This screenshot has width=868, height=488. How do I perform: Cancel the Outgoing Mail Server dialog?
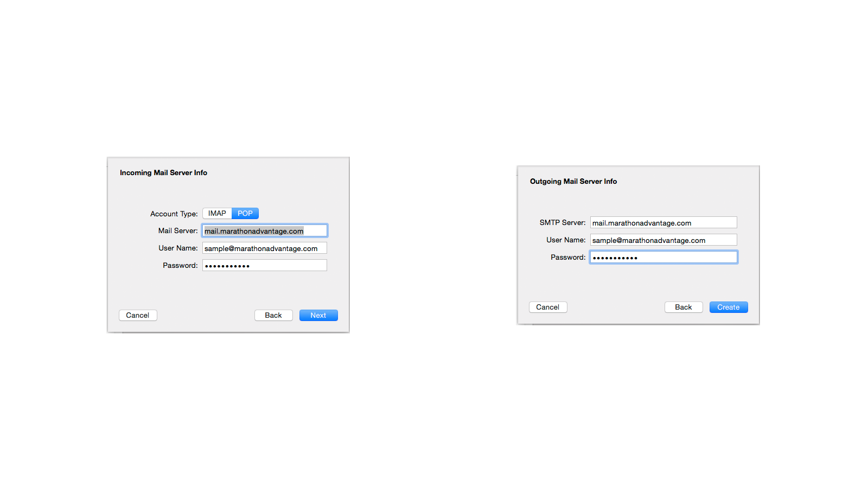coord(548,307)
